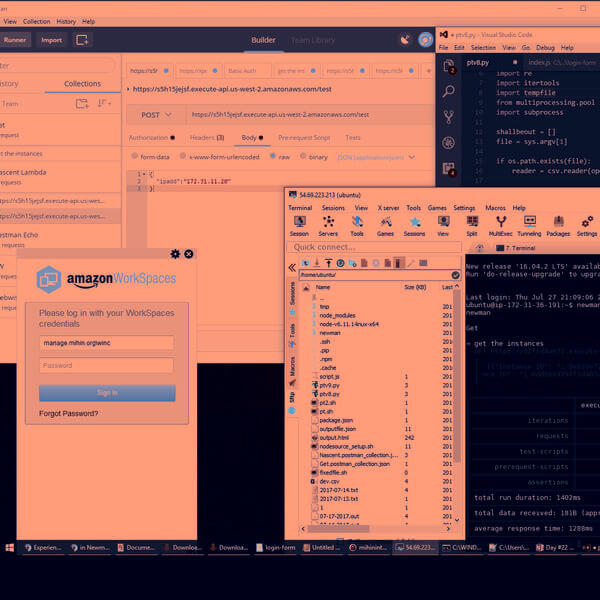Select the raw body type radio
Viewport: 600px width, 600px height.
273,157
